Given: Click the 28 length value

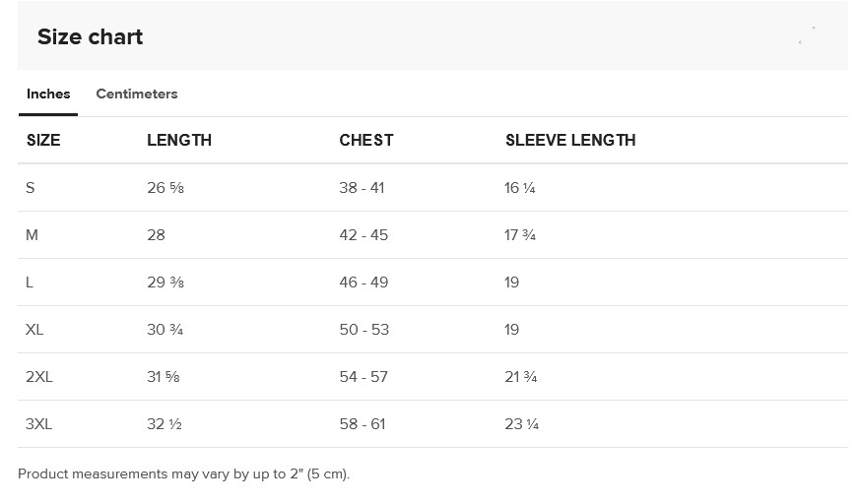Looking at the screenshot, I should point(156,234).
